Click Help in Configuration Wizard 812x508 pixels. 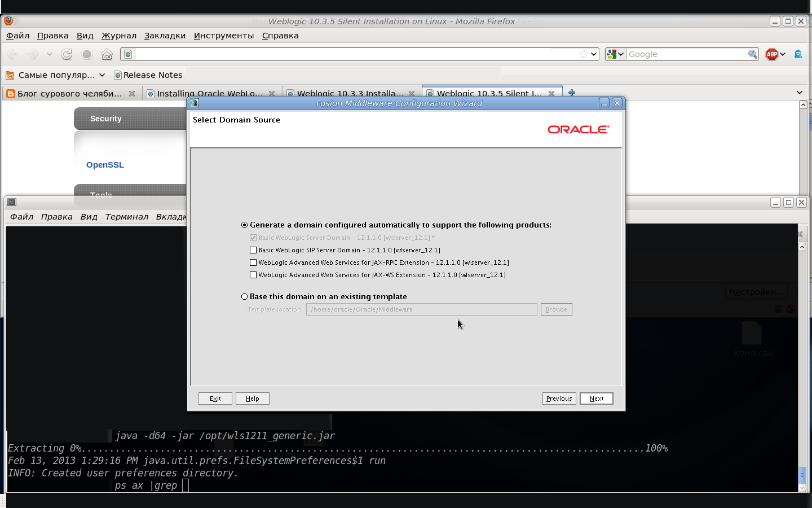tap(253, 398)
